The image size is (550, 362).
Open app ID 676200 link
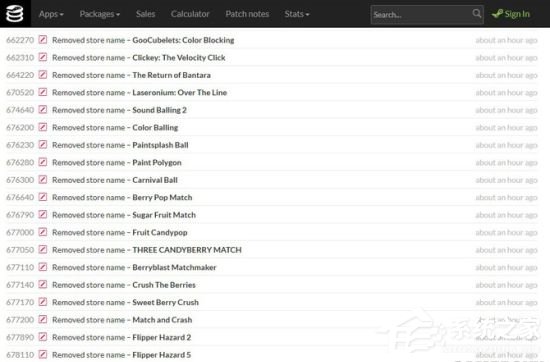pos(20,128)
